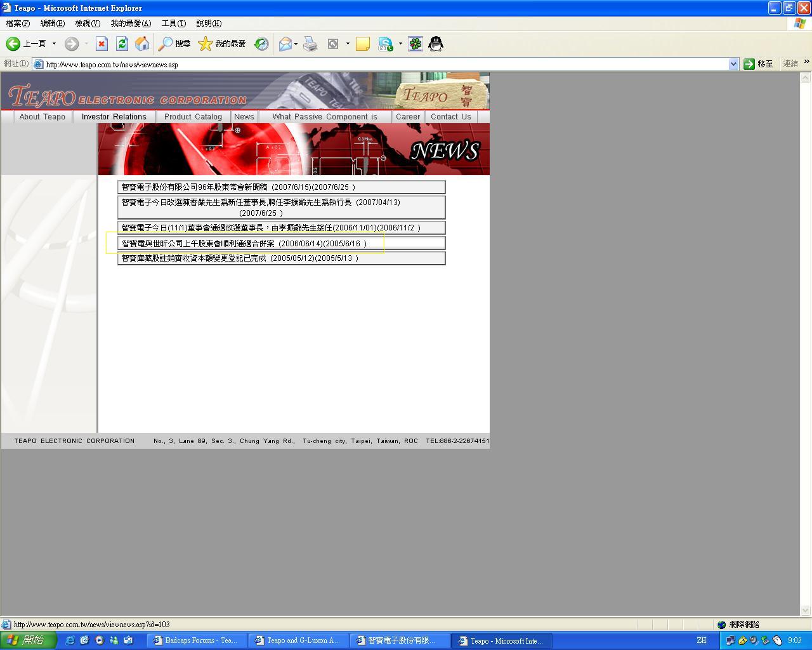Click the Go (移至) button
Screen dimensions: 812x650
click(x=759, y=64)
